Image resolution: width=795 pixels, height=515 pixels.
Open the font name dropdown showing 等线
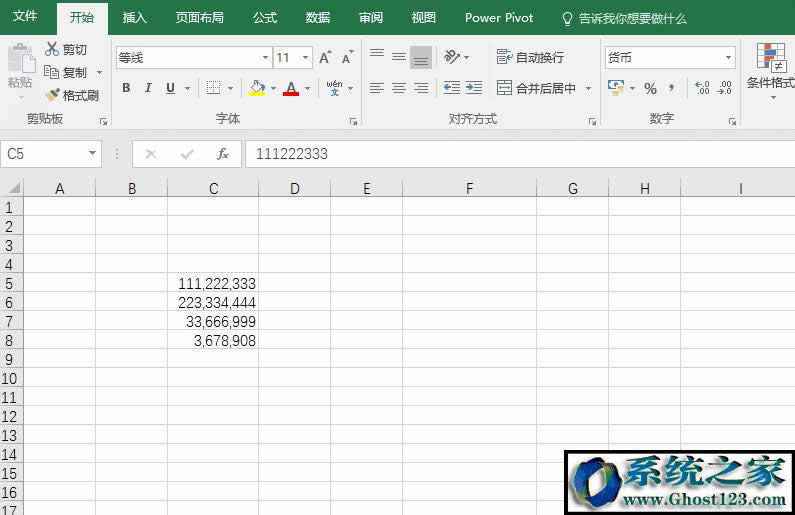coord(265,58)
